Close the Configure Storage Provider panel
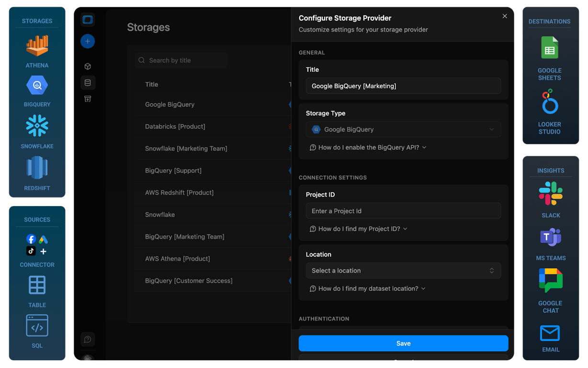Screen dimensions: 588x368 [505, 16]
